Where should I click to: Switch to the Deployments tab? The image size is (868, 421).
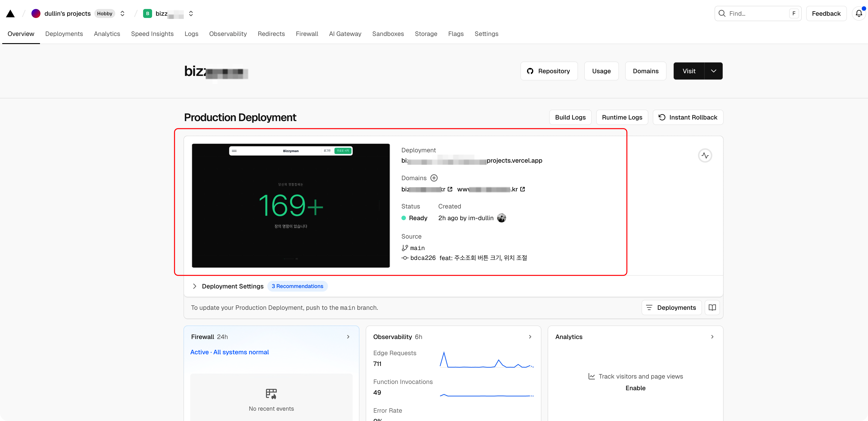(x=64, y=34)
